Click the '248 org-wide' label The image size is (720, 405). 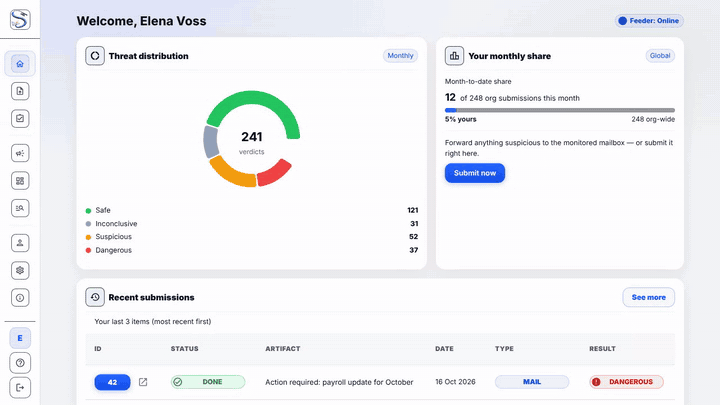(653, 119)
